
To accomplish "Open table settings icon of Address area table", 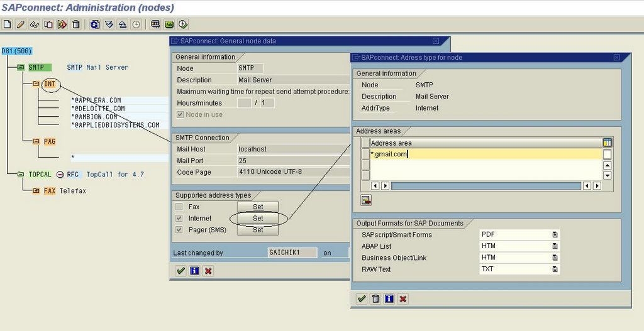I will coord(608,143).
